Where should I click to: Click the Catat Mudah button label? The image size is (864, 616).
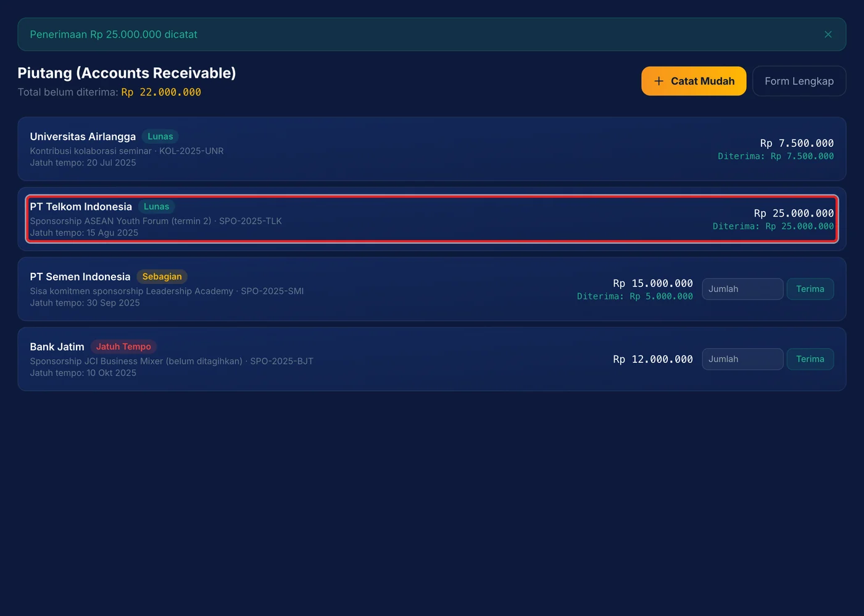702,81
